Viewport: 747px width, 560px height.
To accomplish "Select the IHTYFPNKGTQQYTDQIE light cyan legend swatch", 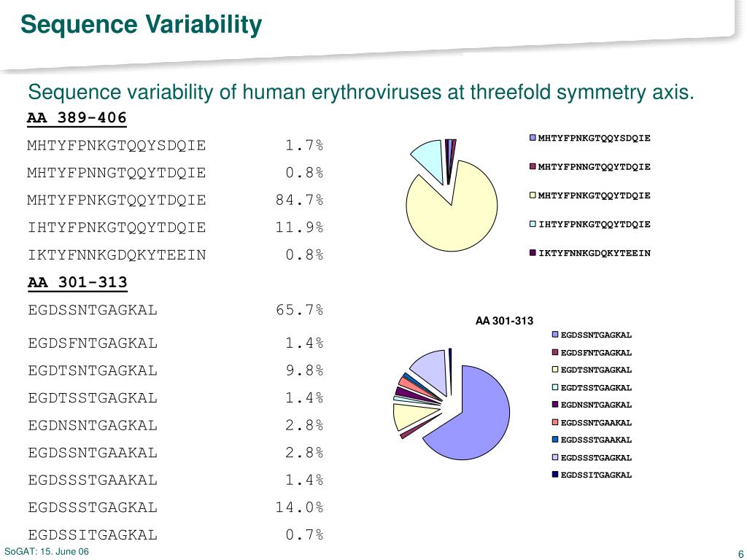I will click(x=533, y=224).
